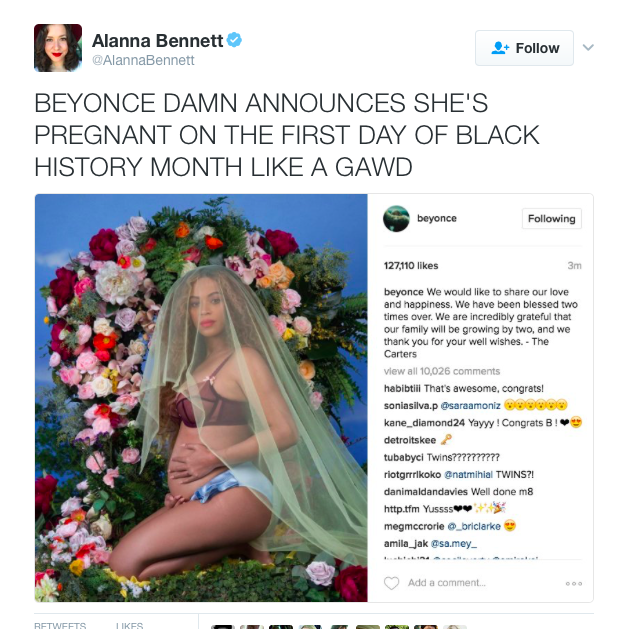Expand view all 10,026 comments
The height and width of the screenshot is (629, 632).
point(442,371)
